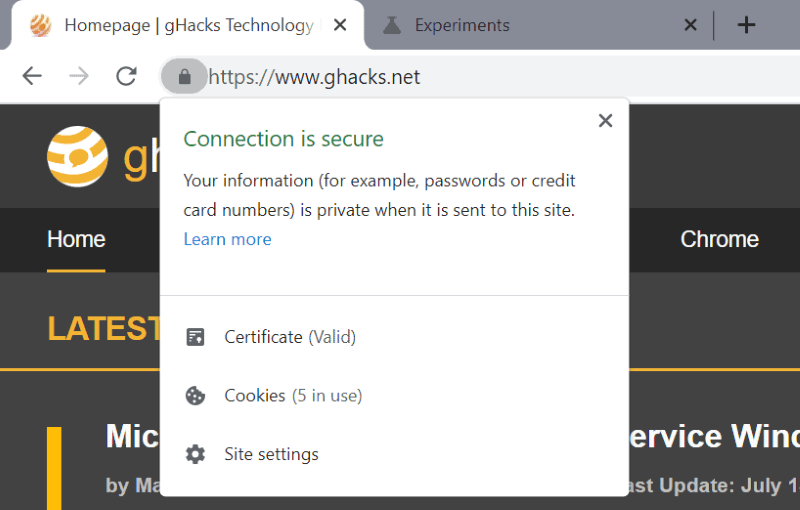800x510 pixels.
Task: Open Site settings entry
Action: [x=394, y=454]
